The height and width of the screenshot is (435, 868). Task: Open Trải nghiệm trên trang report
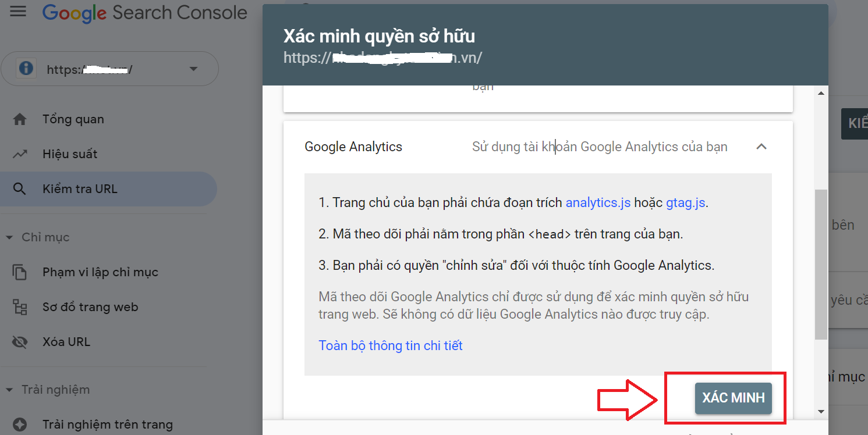pos(108,425)
